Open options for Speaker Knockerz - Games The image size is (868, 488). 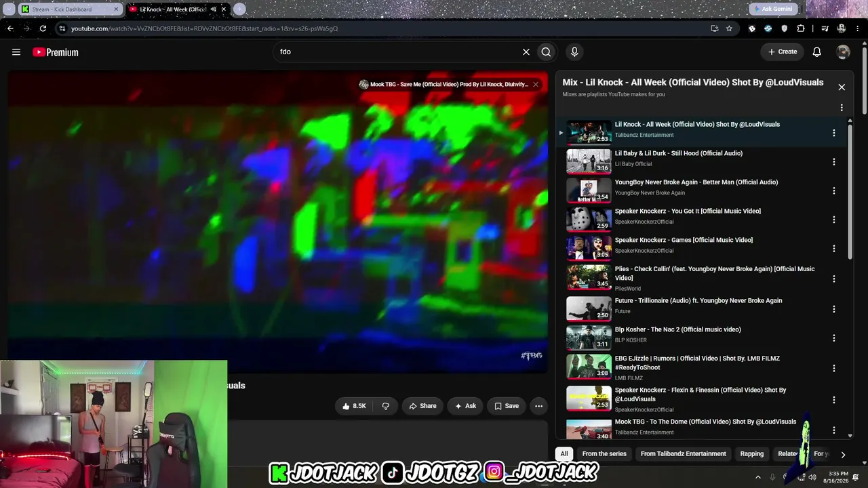click(834, 249)
